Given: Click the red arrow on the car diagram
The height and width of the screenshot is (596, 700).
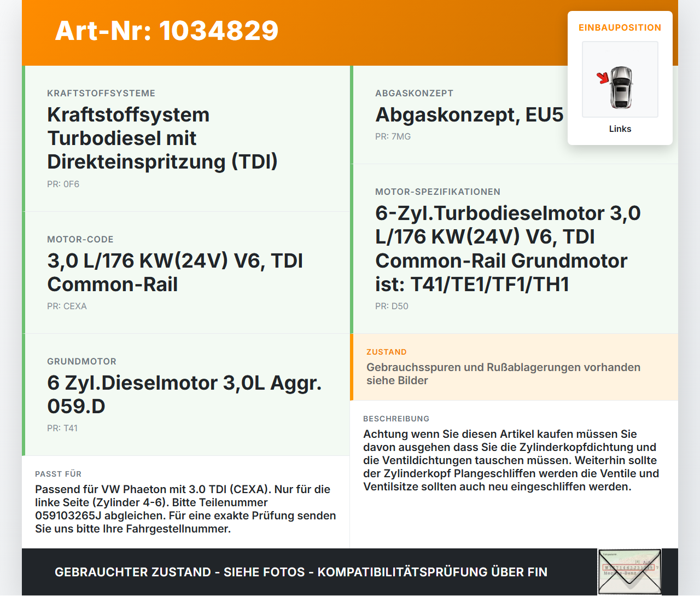Looking at the screenshot, I should coord(603,78).
